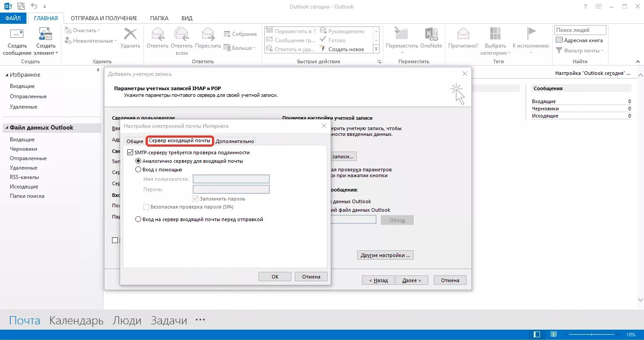Screen dimensions: 644x340
Task: Switch to reading view status bar icon
Action: [x=554, y=335]
